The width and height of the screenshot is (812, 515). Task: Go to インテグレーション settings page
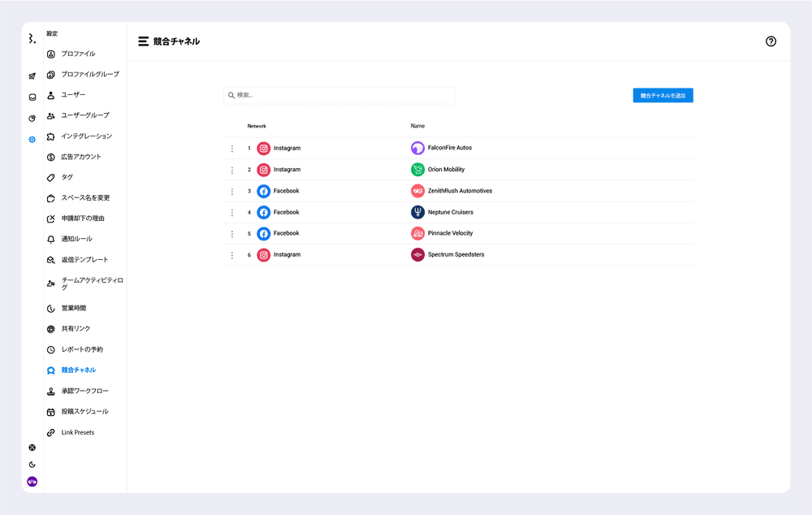pyautogui.click(x=86, y=136)
